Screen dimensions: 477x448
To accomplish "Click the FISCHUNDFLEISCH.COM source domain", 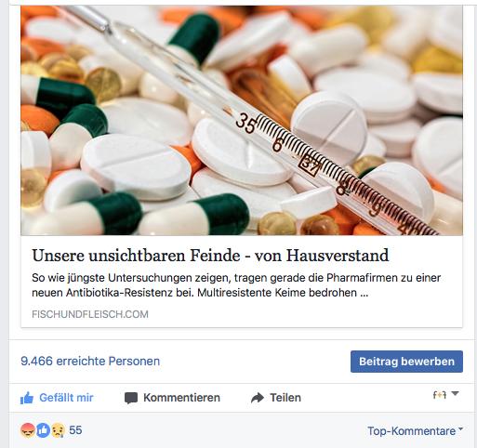I will (90, 314).
